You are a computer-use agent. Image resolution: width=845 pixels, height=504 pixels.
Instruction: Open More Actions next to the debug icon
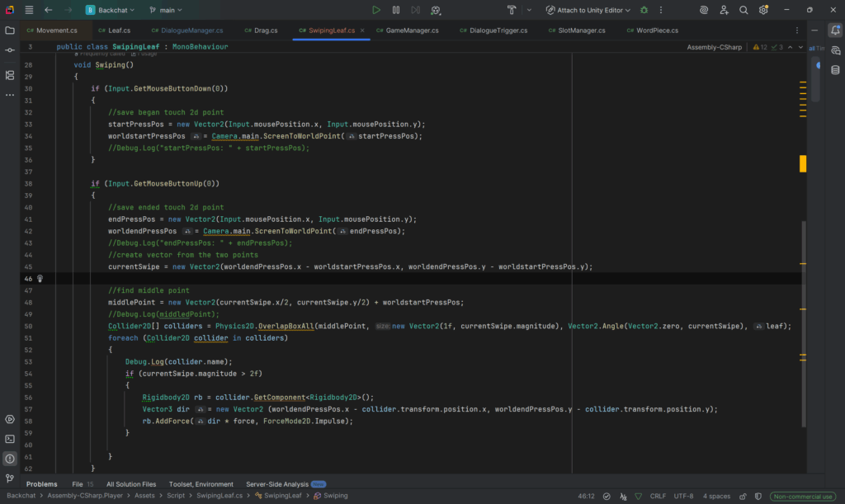pyautogui.click(x=661, y=10)
